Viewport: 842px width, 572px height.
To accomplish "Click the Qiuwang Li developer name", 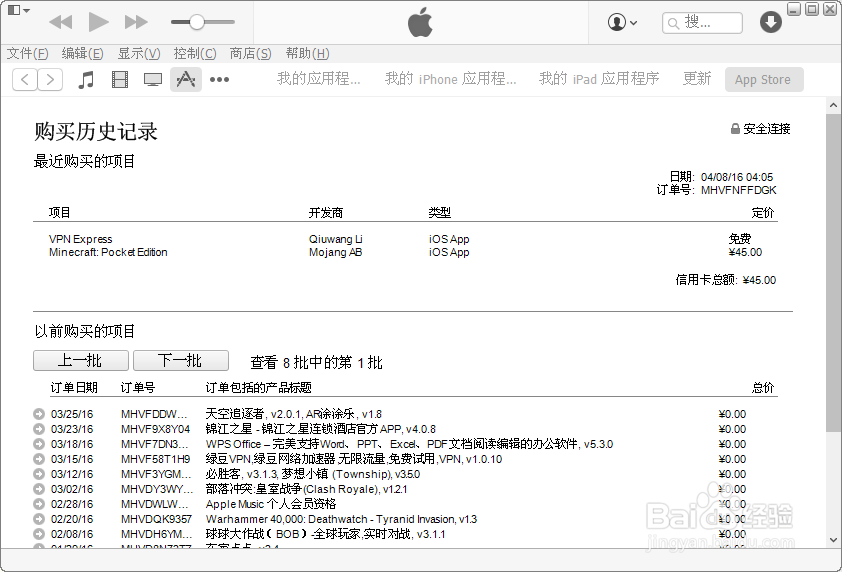I will pos(335,239).
